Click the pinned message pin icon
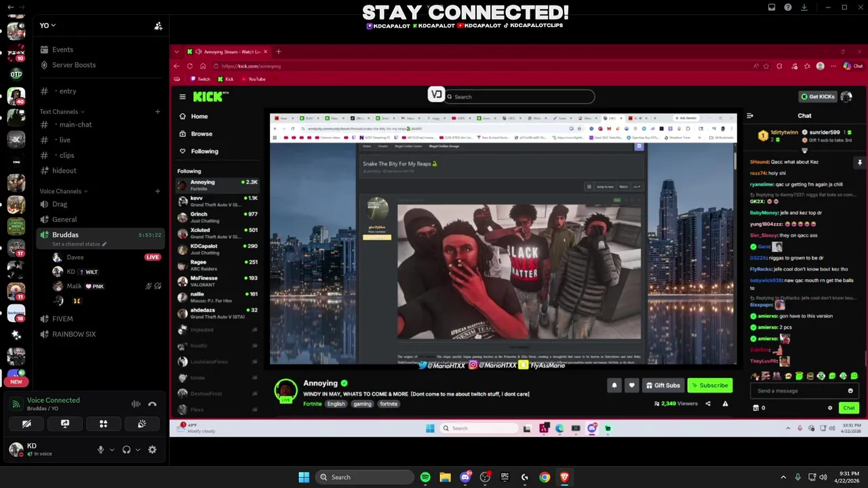This screenshot has width=868, height=488. click(859, 163)
